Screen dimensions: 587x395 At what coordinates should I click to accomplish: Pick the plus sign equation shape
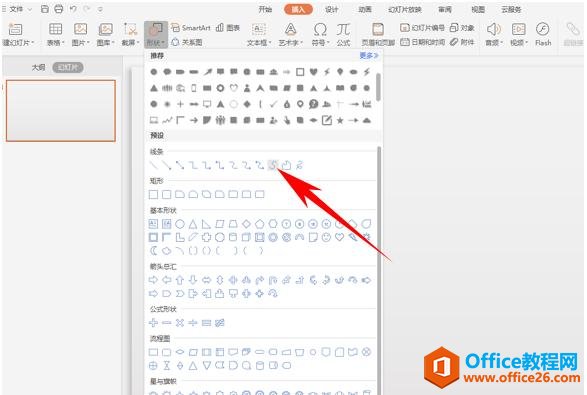click(153, 322)
